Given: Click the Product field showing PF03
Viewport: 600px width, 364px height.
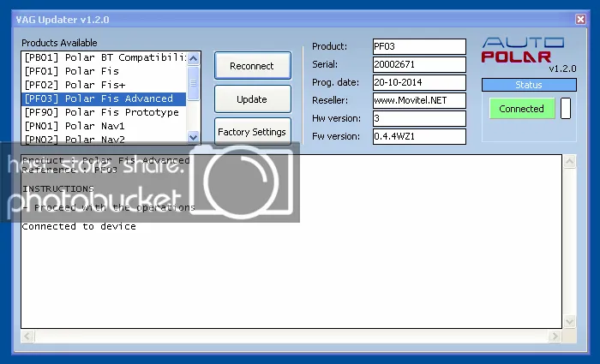Looking at the screenshot, I should [x=419, y=46].
